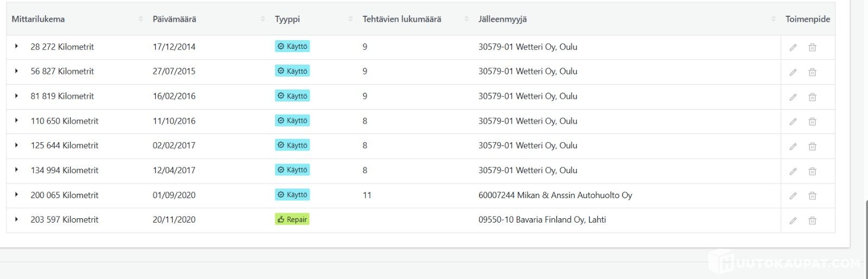Expand the 28 272 Kilometrit row
The height and width of the screenshot is (279, 868).
(16, 47)
